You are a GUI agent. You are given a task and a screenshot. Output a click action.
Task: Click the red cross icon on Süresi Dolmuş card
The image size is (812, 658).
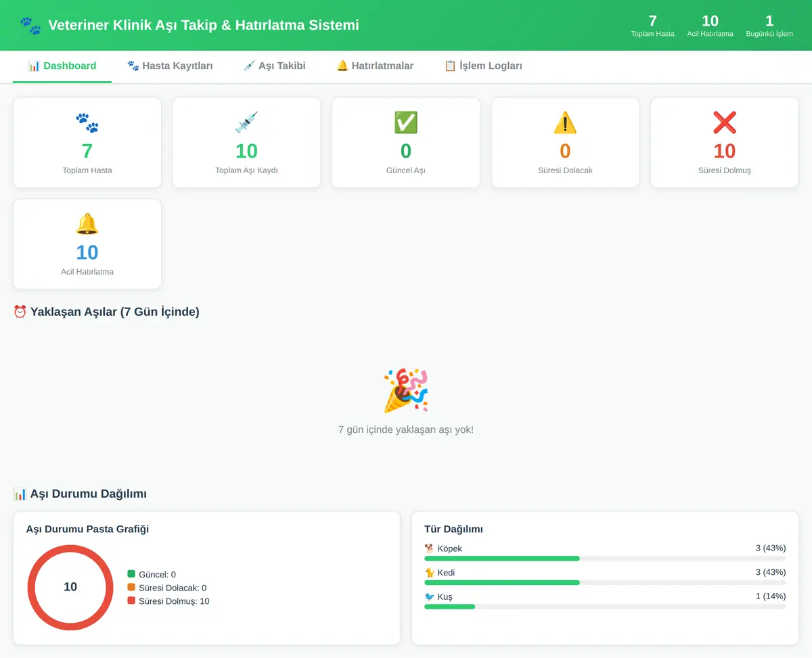[725, 122]
